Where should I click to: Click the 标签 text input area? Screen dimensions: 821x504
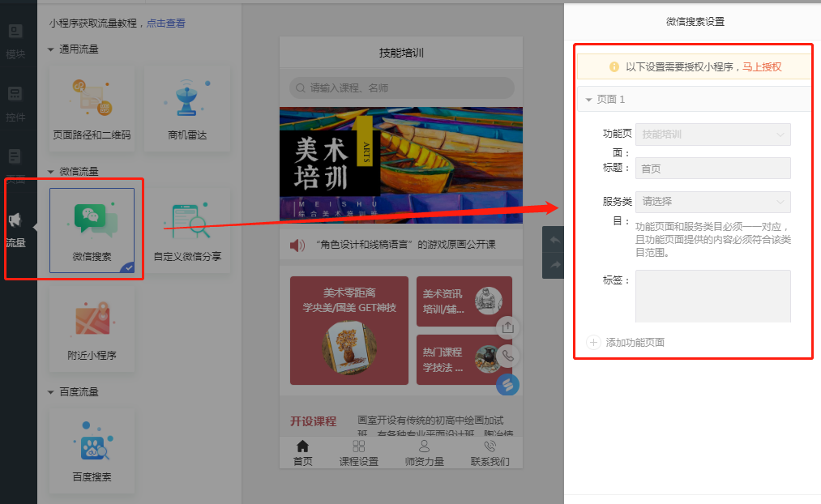click(712, 296)
